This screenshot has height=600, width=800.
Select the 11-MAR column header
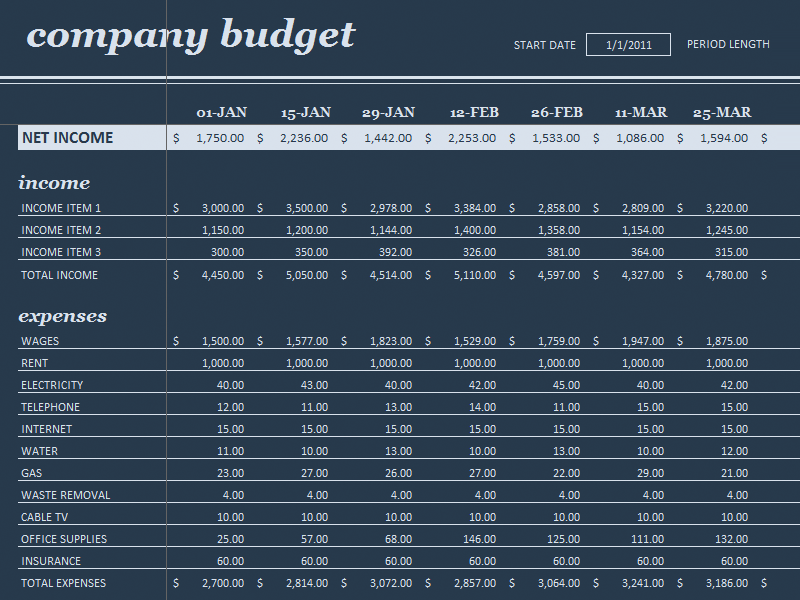[x=641, y=112]
